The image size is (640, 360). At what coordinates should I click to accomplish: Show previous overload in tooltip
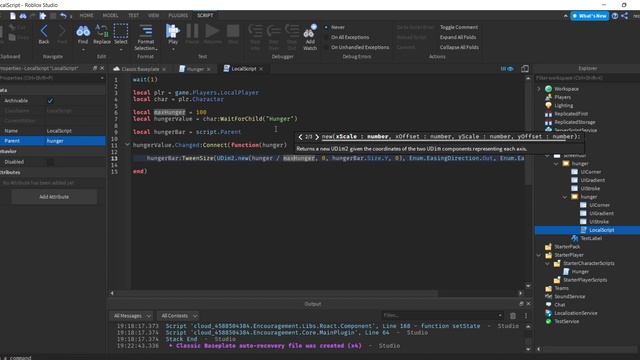click(300, 137)
